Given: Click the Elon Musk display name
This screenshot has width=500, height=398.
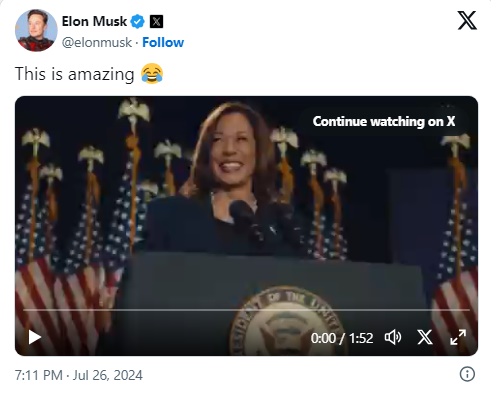Looking at the screenshot, I should click(x=94, y=22).
